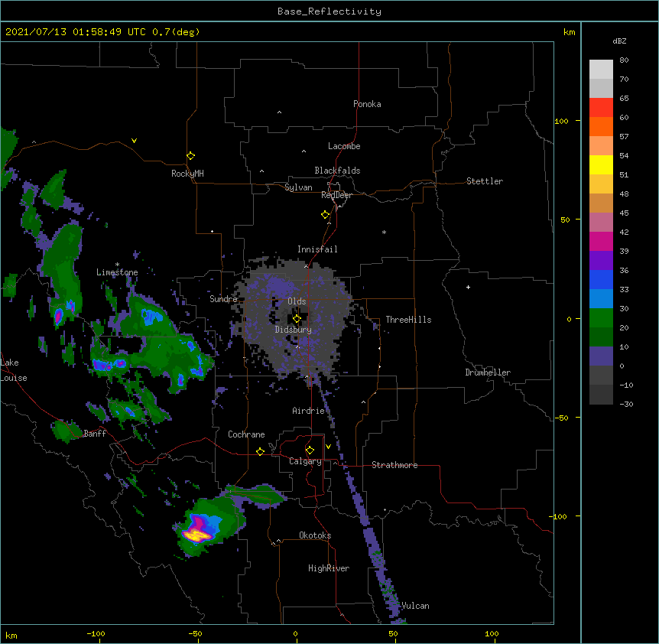The image size is (659, 644).
Task: Select the Drumheller town label
Action: [x=488, y=372]
